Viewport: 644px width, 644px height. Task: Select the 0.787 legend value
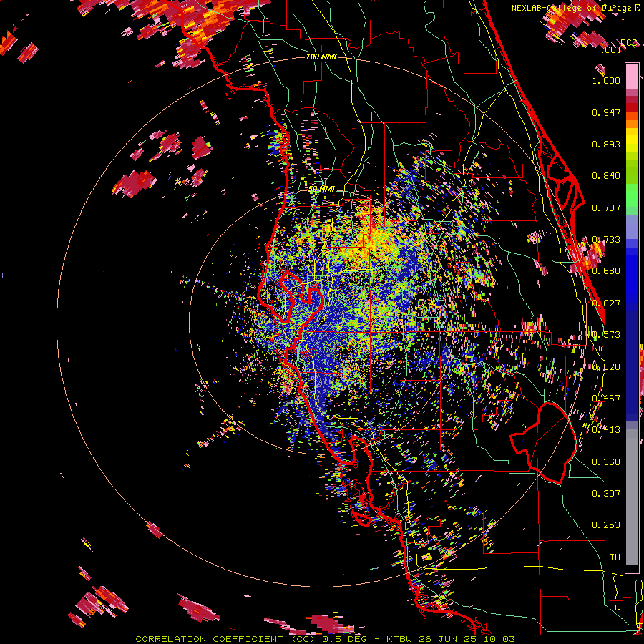coord(606,208)
